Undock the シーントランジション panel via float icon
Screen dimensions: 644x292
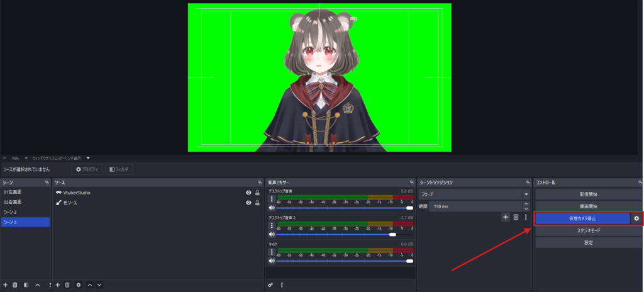pyautogui.click(x=528, y=182)
